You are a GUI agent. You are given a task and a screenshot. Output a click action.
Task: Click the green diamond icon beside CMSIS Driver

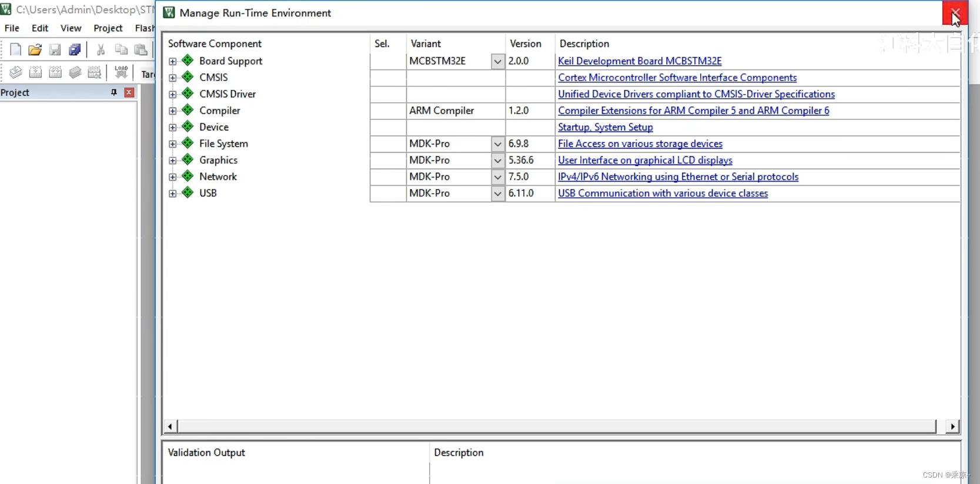[x=188, y=93]
